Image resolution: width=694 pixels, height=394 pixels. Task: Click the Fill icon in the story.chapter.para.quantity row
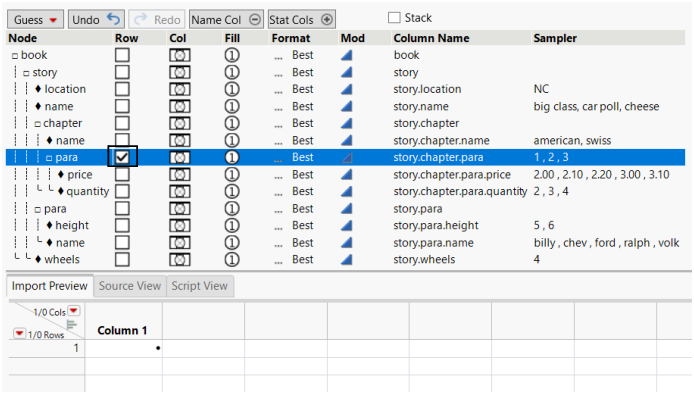coord(232,192)
